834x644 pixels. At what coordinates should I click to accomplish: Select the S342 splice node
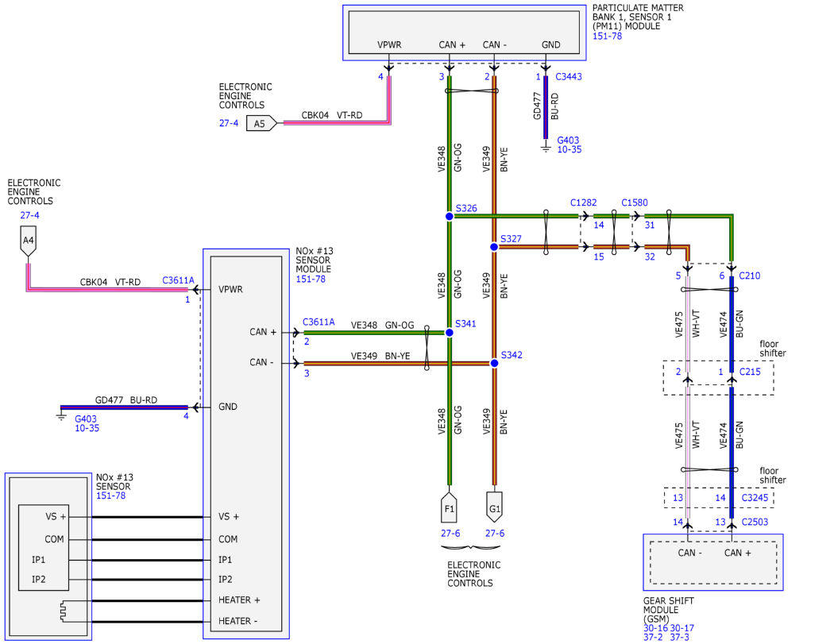tap(494, 363)
